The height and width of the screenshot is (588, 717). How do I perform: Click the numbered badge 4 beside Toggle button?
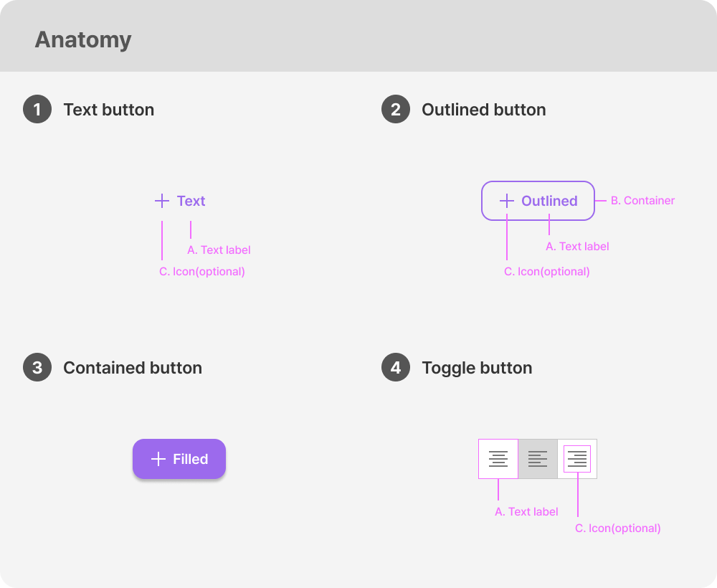click(396, 367)
